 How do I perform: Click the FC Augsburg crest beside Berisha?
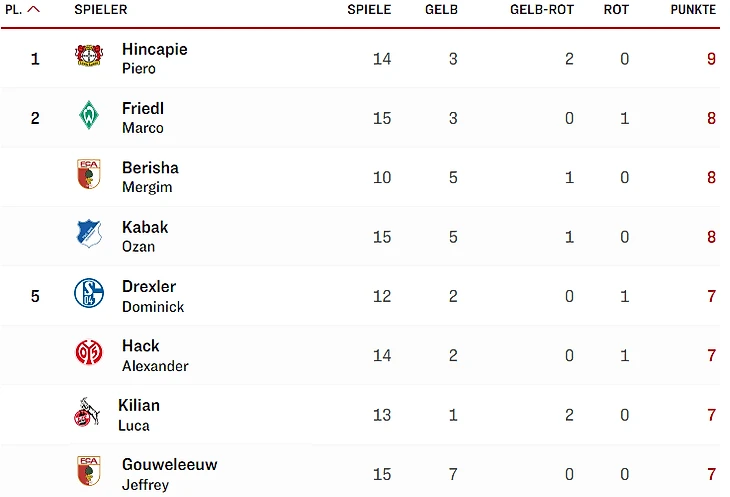[89, 175]
